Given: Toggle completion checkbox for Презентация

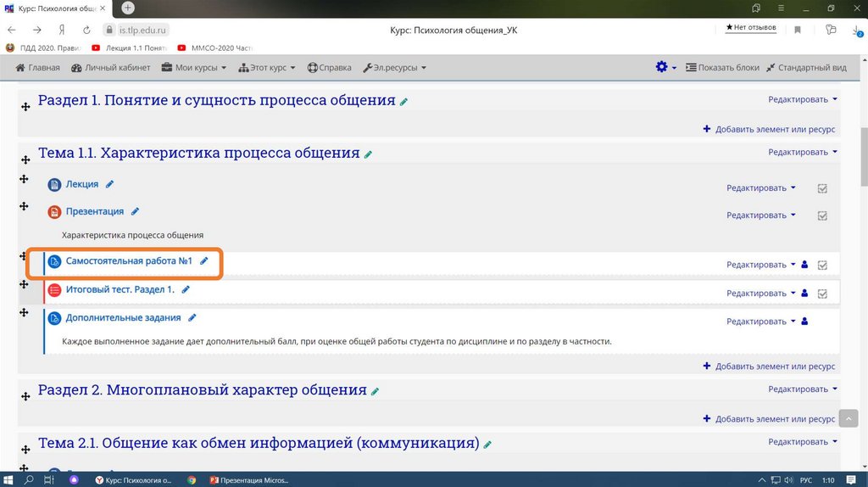Looking at the screenshot, I should tap(821, 216).
